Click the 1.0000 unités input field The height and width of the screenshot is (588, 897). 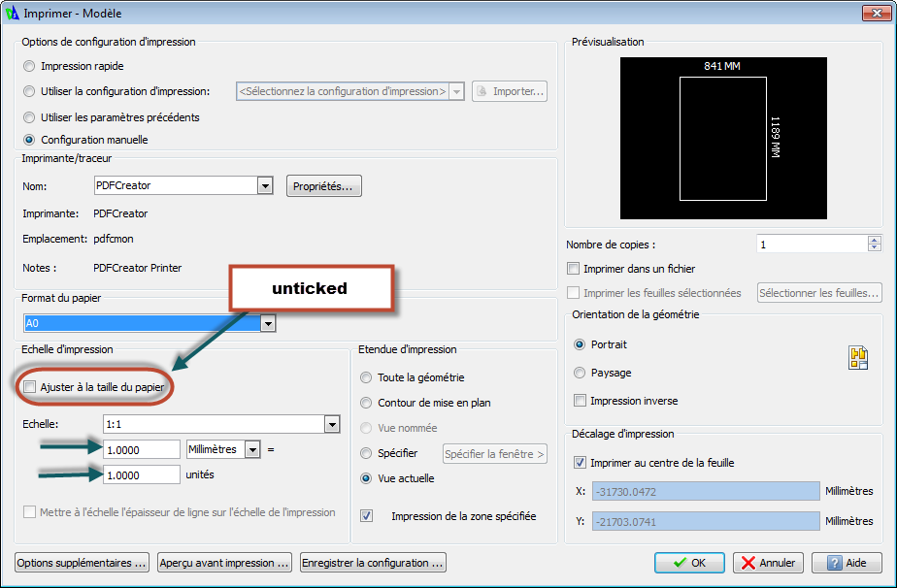click(x=142, y=474)
